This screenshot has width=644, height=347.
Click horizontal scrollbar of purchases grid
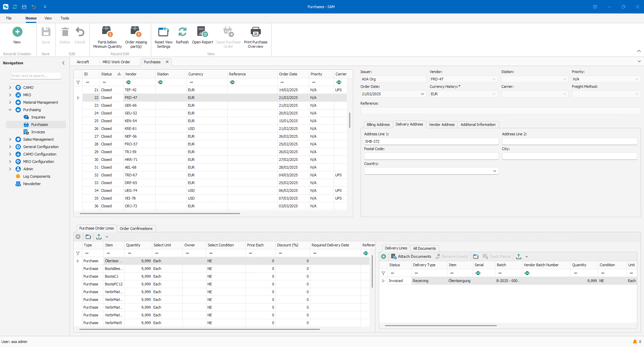160,213
